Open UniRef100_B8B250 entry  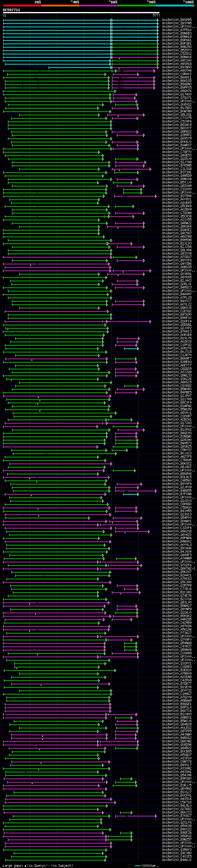tap(177, 47)
